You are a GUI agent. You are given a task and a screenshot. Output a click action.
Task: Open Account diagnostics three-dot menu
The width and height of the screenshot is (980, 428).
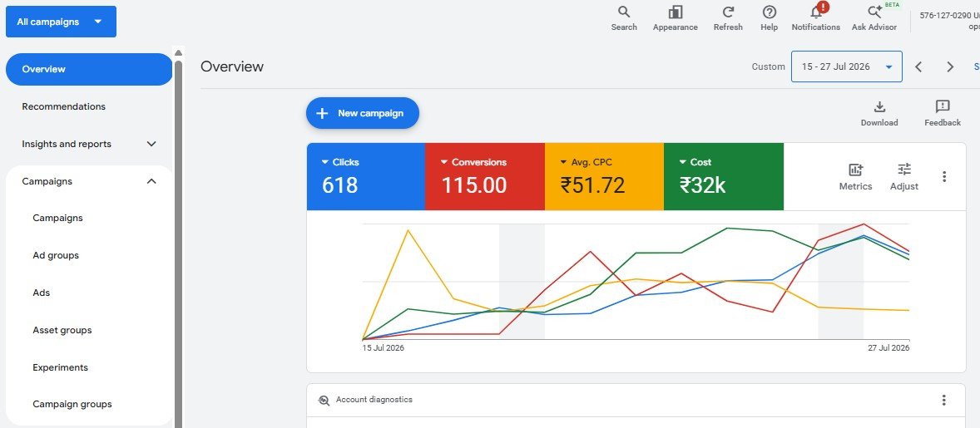pyautogui.click(x=943, y=400)
